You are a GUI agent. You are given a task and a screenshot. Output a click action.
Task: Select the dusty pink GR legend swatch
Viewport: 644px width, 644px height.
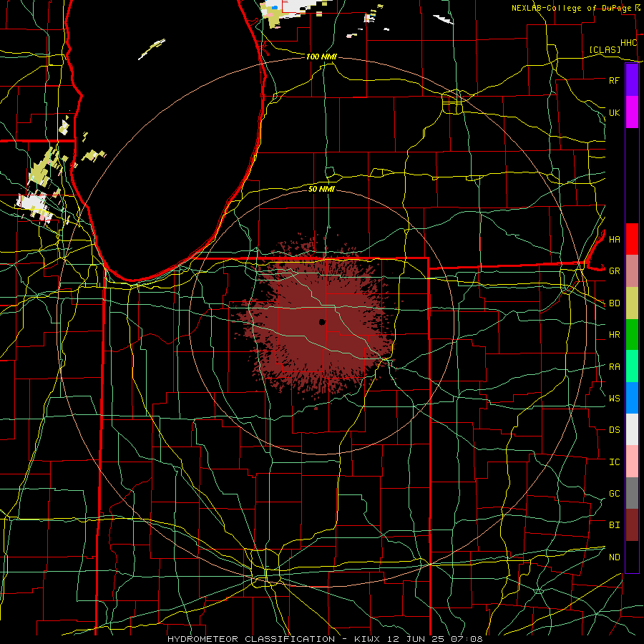[x=632, y=271]
